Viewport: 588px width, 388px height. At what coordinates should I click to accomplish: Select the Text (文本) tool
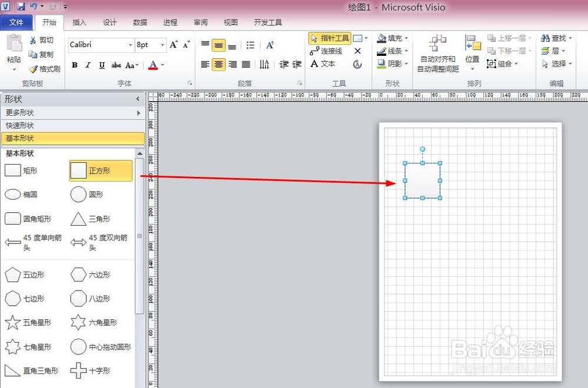tap(323, 63)
